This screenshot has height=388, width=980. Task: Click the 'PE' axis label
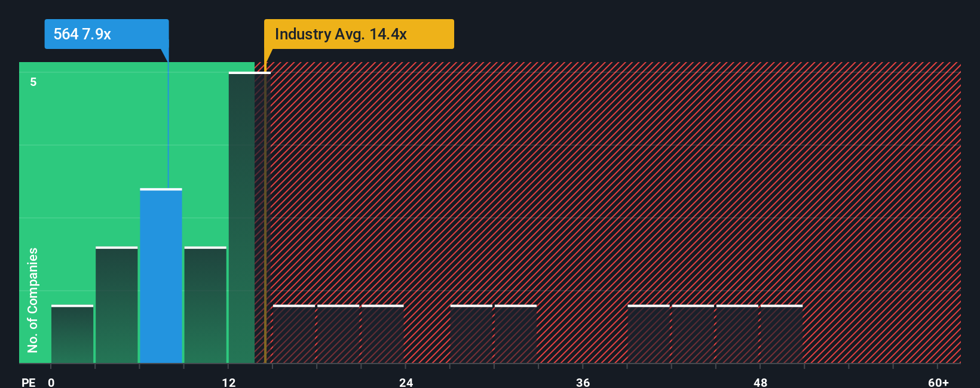click(28, 383)
